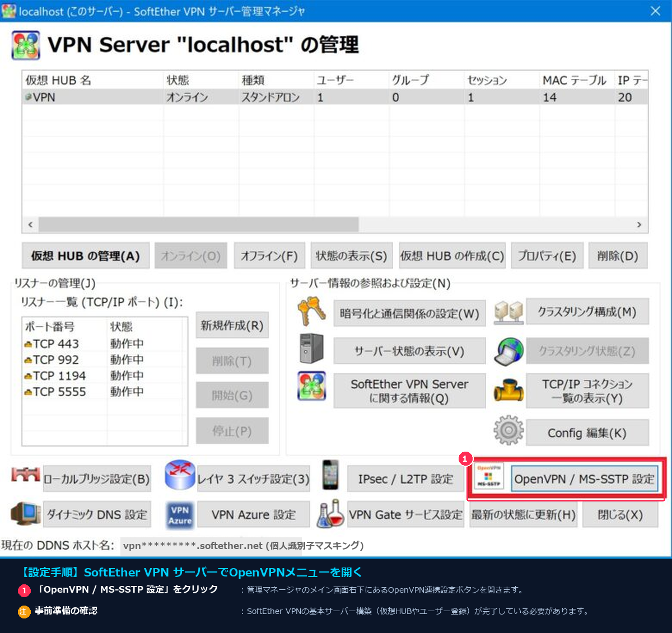Image resolution: width=672 pixels, height=633 pixels.
Task: Click the ユーザー column header
Action: pos(351,80)
